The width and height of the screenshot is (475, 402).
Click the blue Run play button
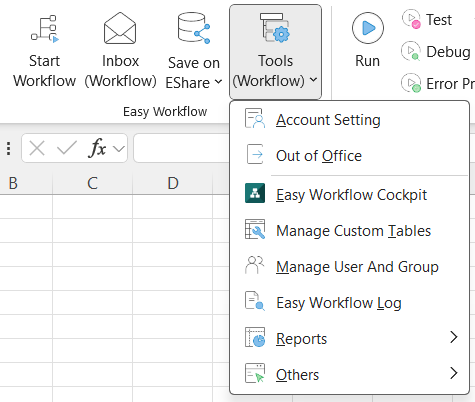[368, 28]
